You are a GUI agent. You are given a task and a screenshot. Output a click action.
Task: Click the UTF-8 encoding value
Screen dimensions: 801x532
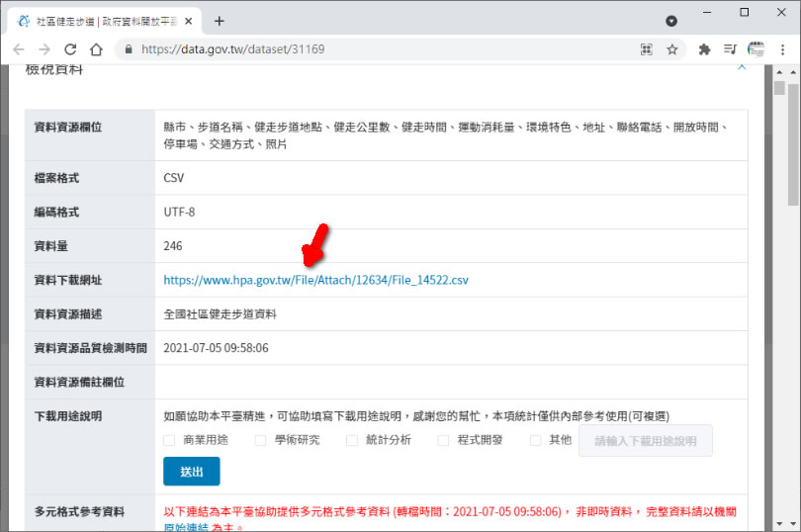(179, 212)
